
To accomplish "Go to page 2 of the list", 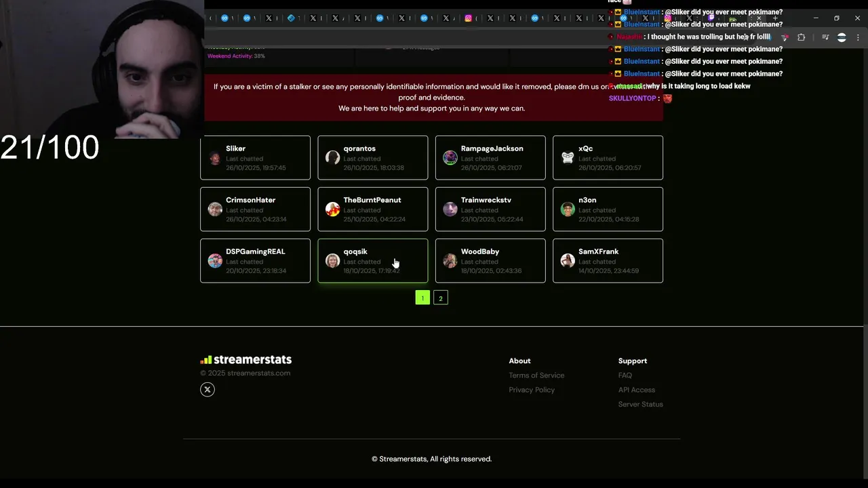I will [x=440, y=298].
